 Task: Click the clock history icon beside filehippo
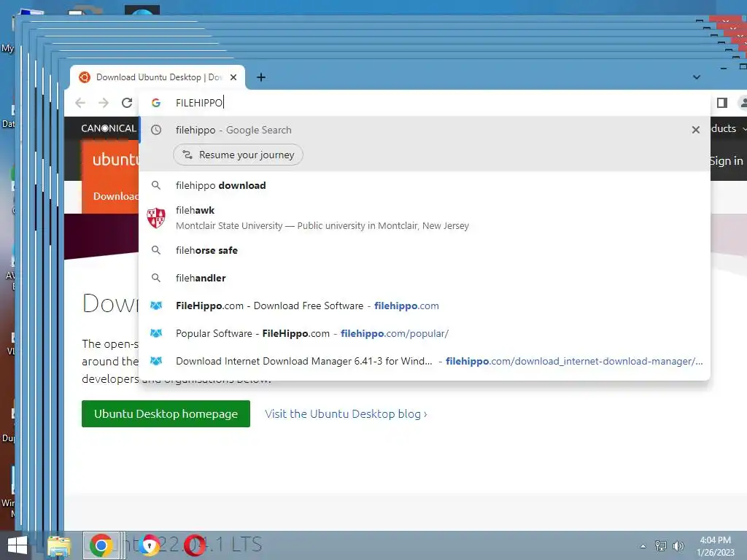pos(156,130)
